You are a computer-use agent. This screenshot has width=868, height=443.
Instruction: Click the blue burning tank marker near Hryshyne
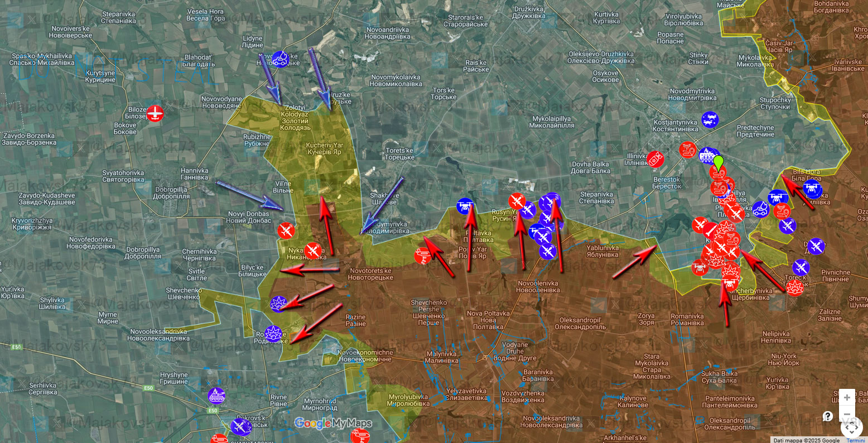216,396
